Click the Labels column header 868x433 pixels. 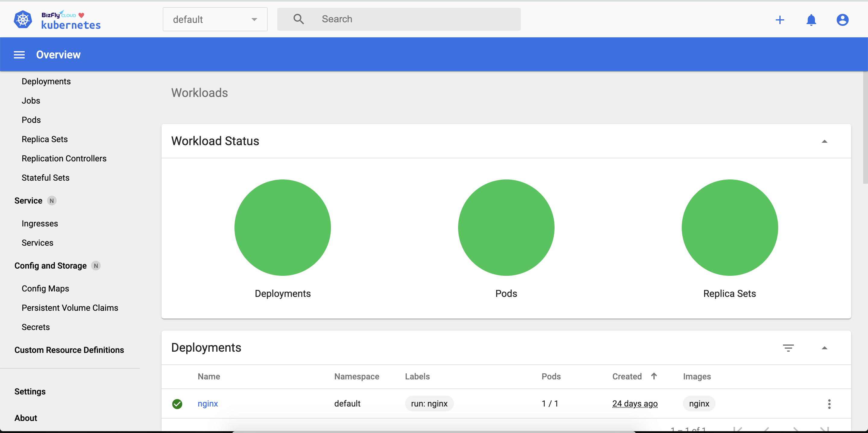[x=417, y=376]
